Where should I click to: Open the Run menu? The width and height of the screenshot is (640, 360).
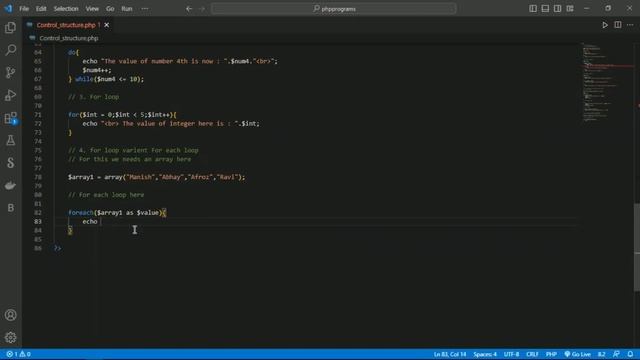tap(127, 9)
